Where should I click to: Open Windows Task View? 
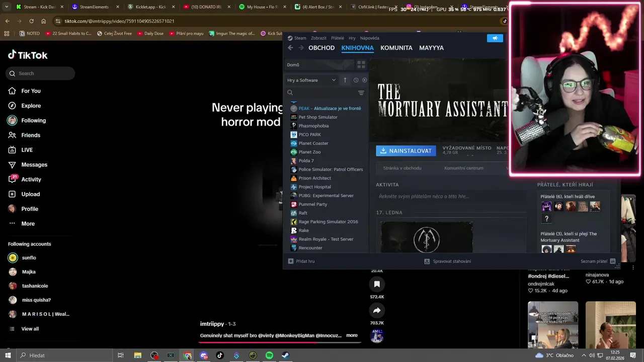[x=121, y=355]
